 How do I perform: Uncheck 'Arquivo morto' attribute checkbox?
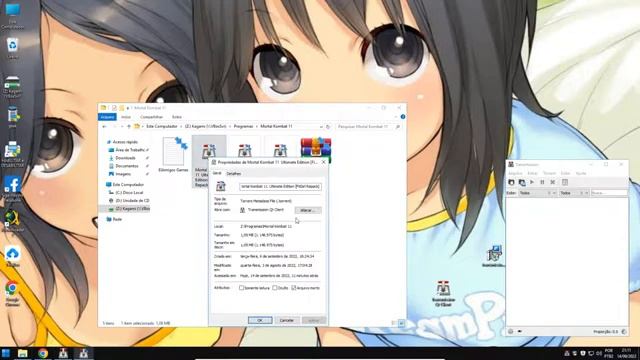point(293,288)
